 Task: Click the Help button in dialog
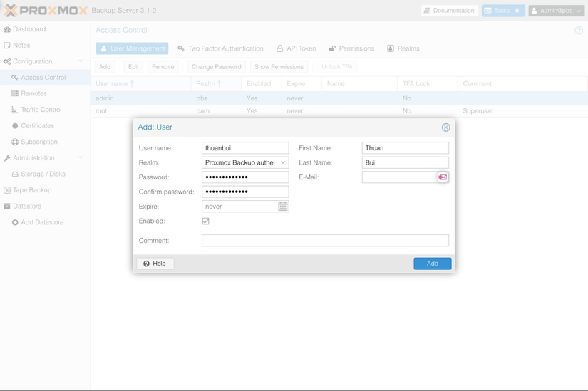[155, 264]
